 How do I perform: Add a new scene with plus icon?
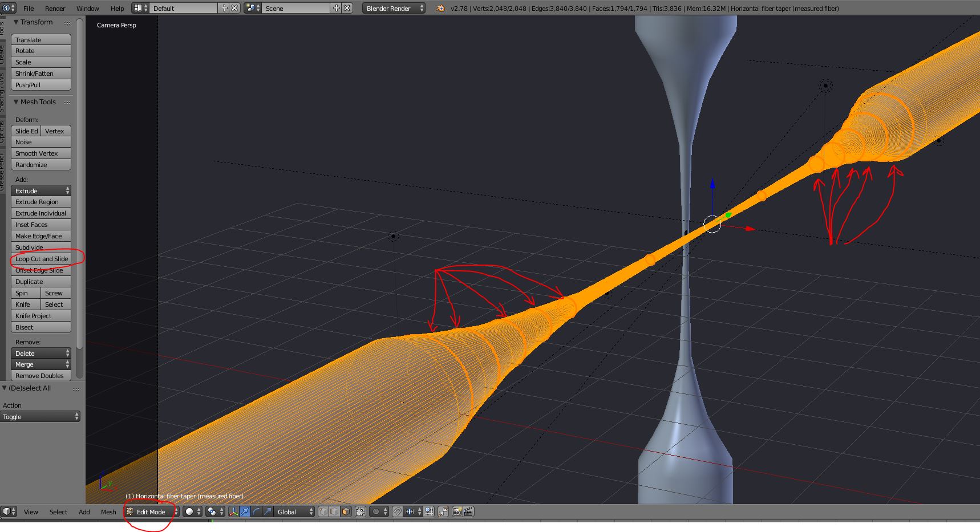[x=337, y=8]
